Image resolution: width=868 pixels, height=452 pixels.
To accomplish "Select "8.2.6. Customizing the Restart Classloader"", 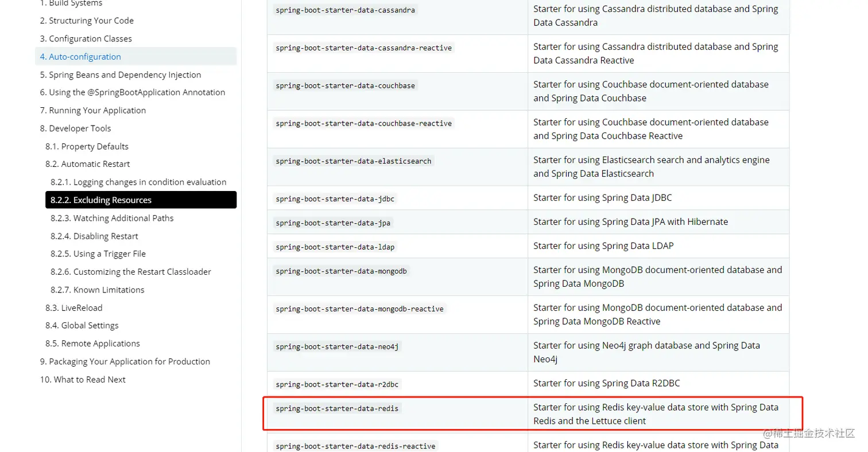I will tap(131, 272).
